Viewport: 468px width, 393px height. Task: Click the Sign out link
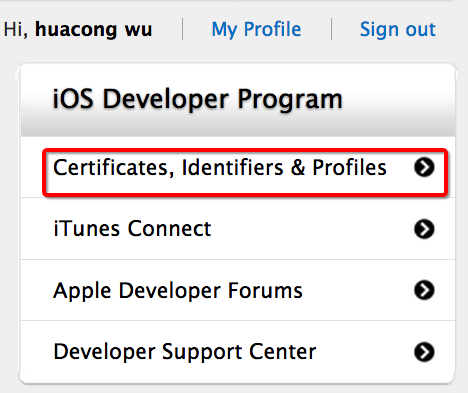[x=398, y=29]
